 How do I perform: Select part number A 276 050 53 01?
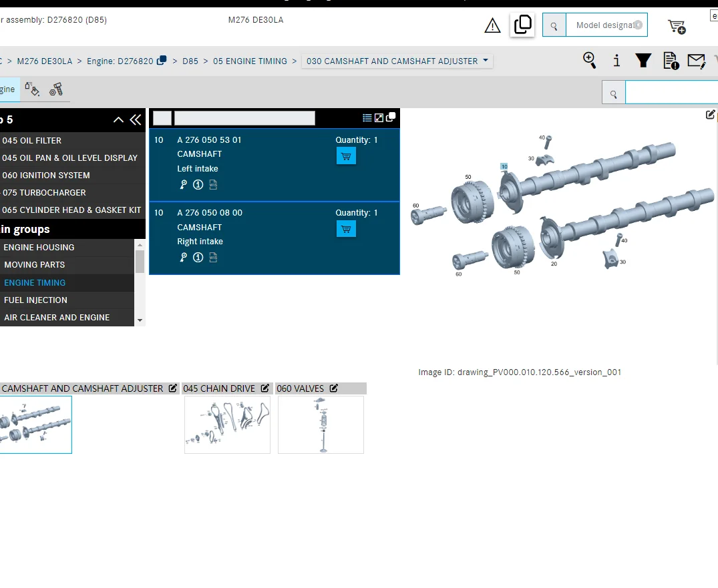pyautogui.click(x=209, y=140)
